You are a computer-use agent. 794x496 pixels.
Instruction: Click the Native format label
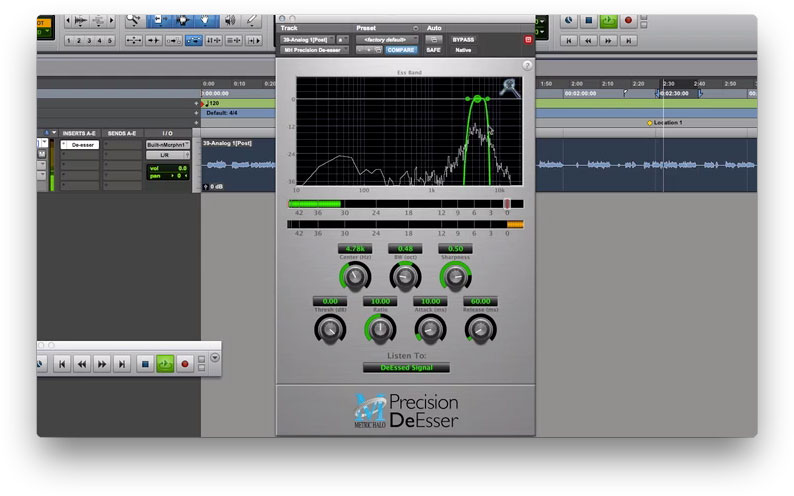coord(463,50)
